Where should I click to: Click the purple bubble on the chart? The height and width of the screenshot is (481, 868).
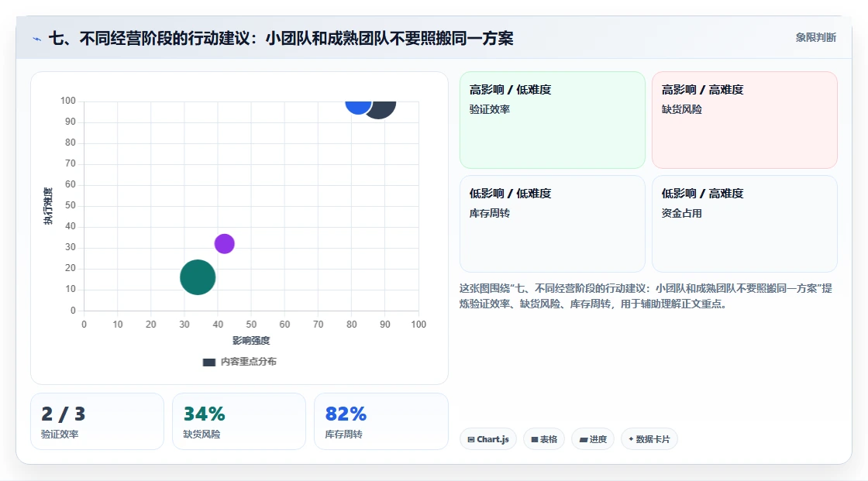[224, 243]
